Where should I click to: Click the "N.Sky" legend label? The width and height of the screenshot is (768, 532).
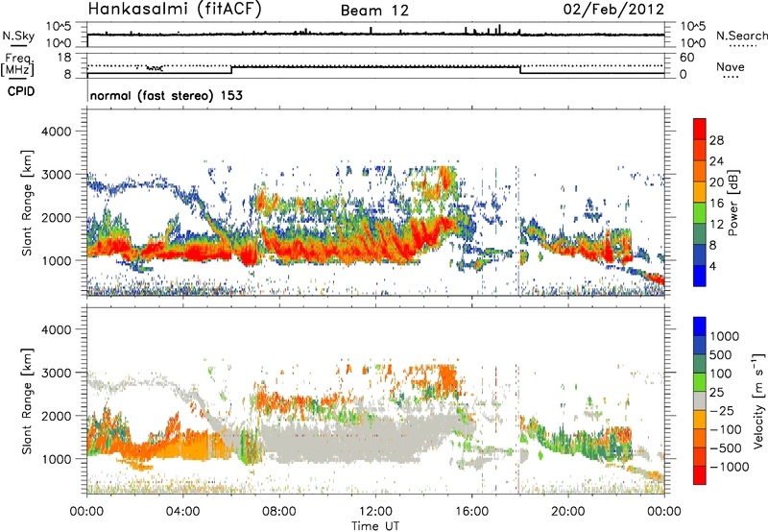18,36
